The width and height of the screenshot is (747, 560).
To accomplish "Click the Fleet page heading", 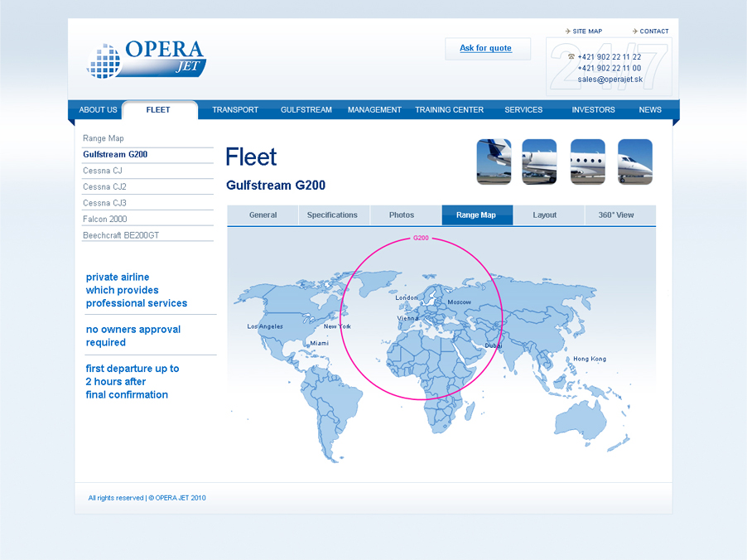I will 251,157.
